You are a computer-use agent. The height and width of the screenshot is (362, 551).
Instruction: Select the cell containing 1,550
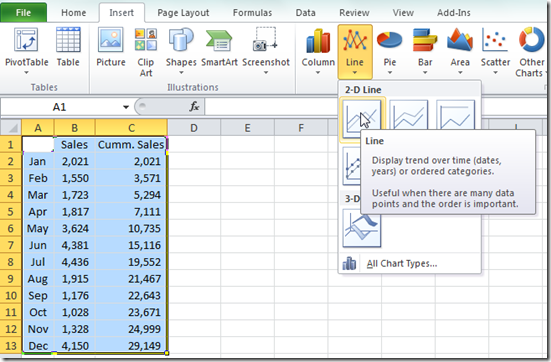coord(74,178)
